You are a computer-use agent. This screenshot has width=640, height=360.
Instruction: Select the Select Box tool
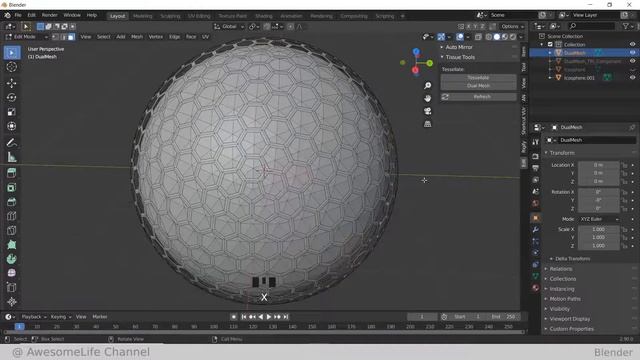coord(12,53)
